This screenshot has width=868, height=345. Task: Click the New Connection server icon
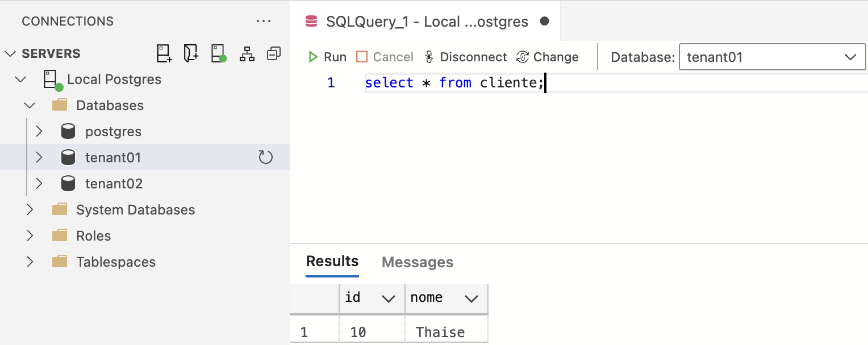(164, 54)
